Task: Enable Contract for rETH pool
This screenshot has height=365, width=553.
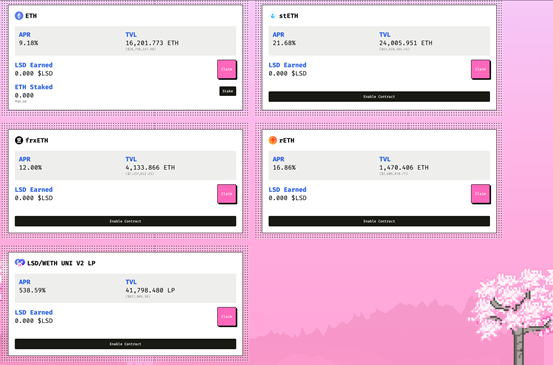Action: point(379,221)
